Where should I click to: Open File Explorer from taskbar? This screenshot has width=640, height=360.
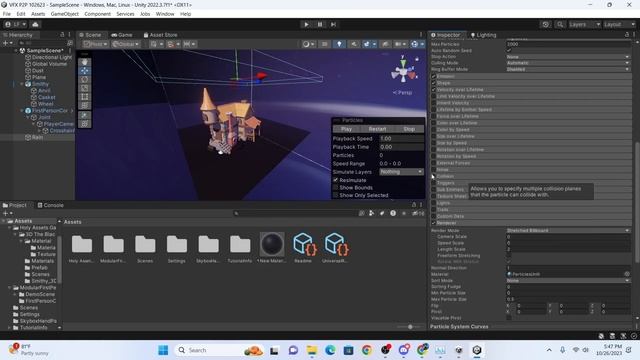click(312, 350)
